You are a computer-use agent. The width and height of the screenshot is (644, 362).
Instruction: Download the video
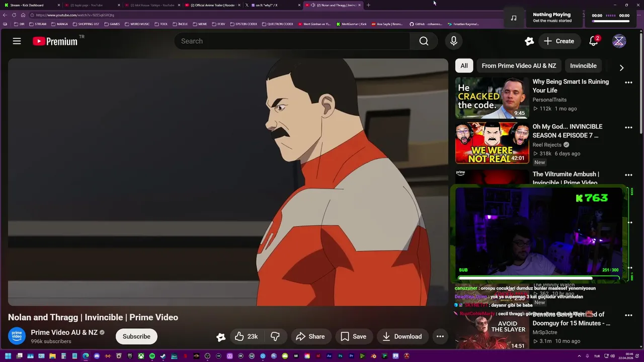[402, 336]
